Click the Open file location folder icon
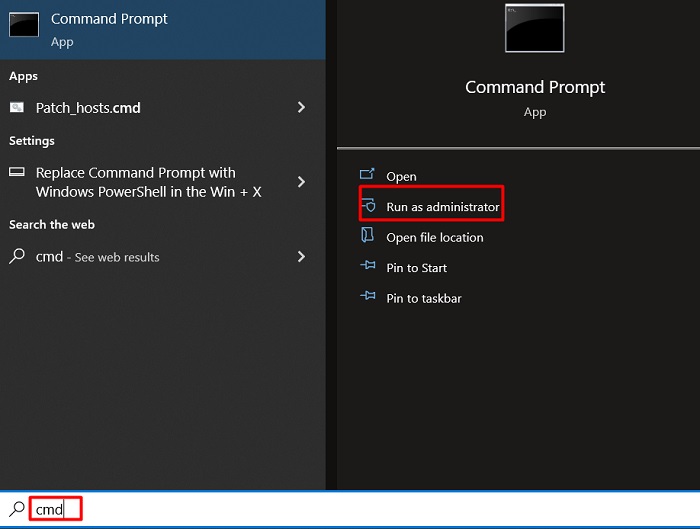700x529 pixels. (367, 234)
